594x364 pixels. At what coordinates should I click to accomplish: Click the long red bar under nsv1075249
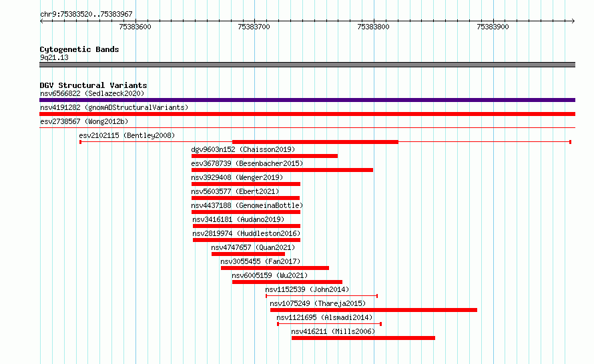point(374,310)
